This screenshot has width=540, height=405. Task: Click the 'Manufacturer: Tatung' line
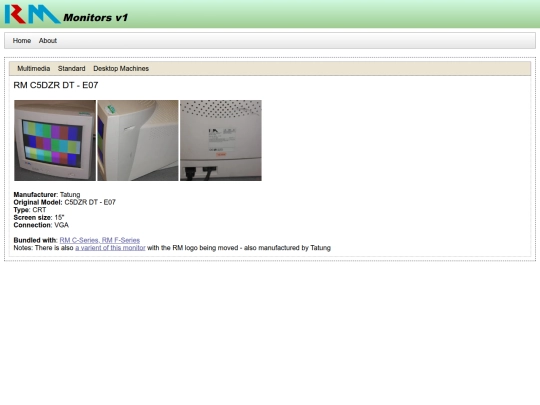(47, 195)
